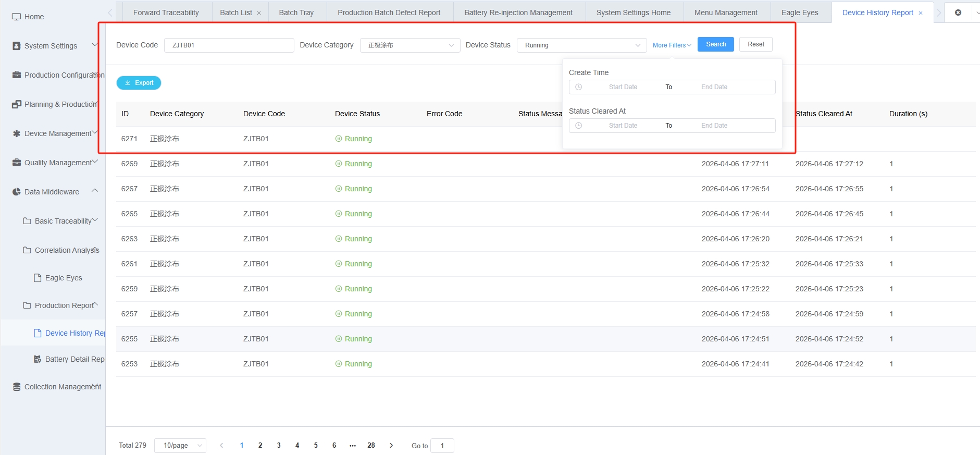
Task: Go to page 28
Action: click(371, 446)
